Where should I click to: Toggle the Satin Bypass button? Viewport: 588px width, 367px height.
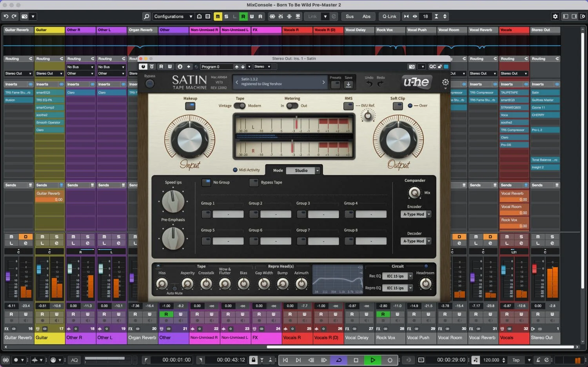[x=149, y=83]
